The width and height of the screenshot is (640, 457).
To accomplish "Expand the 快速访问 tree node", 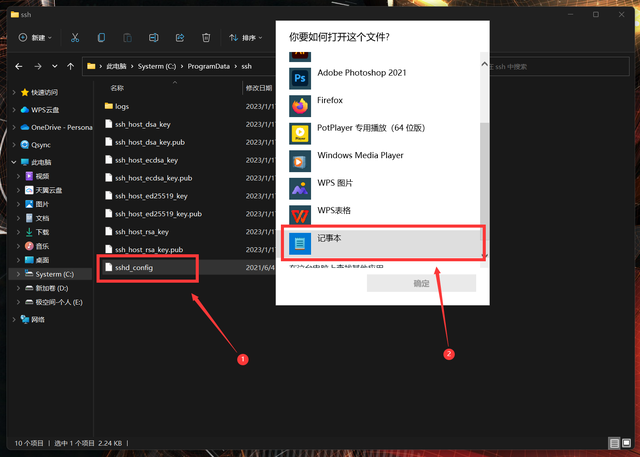I will click(14, 92).
